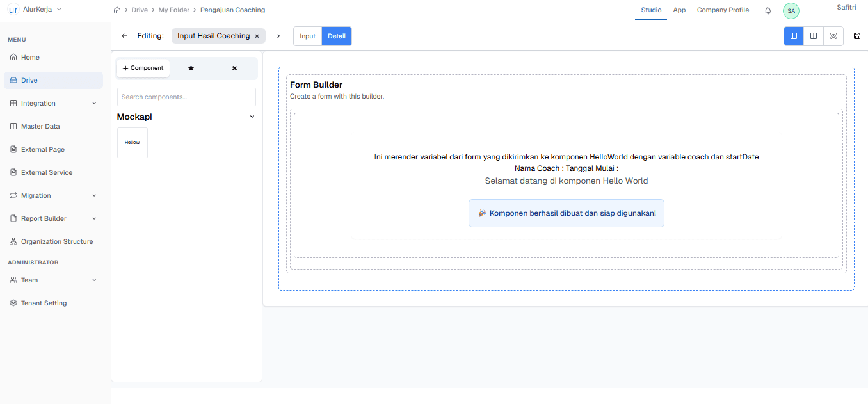The image size is (868, 404).
Task: Open notifications via the bell icon
Action: pos(768,10)
